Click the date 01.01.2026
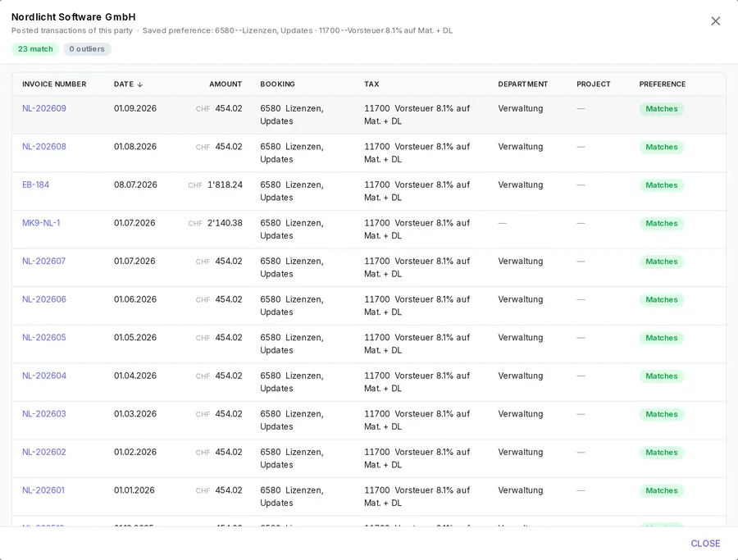Screen dimensions: 738x560 coord(134,489)
